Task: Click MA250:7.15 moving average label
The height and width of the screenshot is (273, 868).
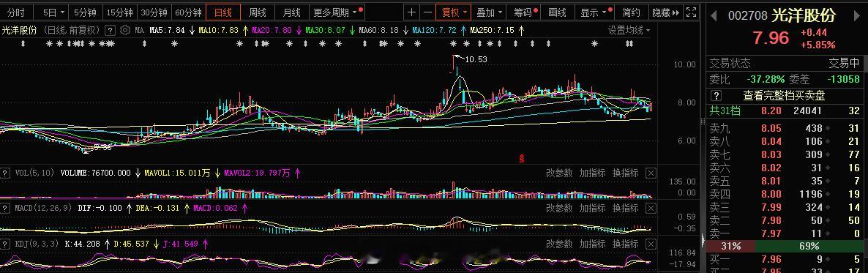Action: (492, 30)
